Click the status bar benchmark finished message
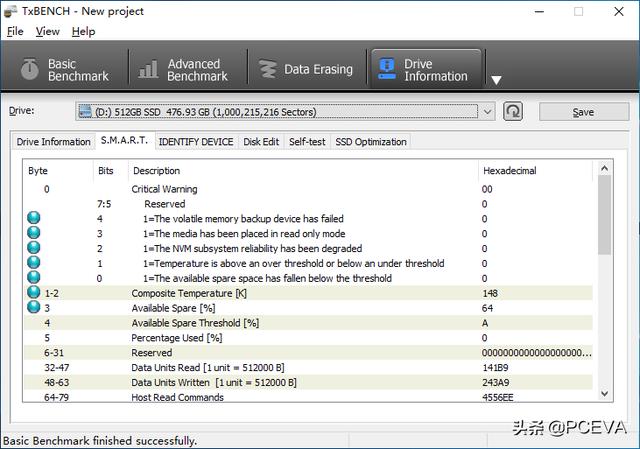 100,441
